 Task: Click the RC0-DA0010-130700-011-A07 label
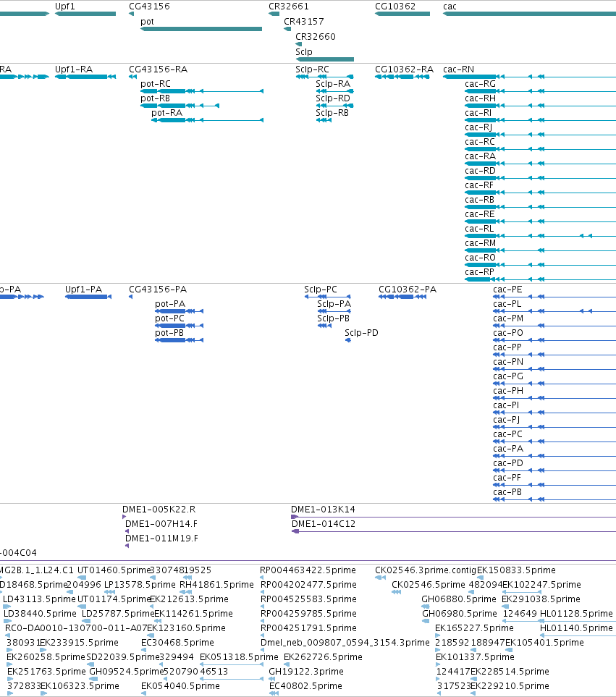[76, 628]
